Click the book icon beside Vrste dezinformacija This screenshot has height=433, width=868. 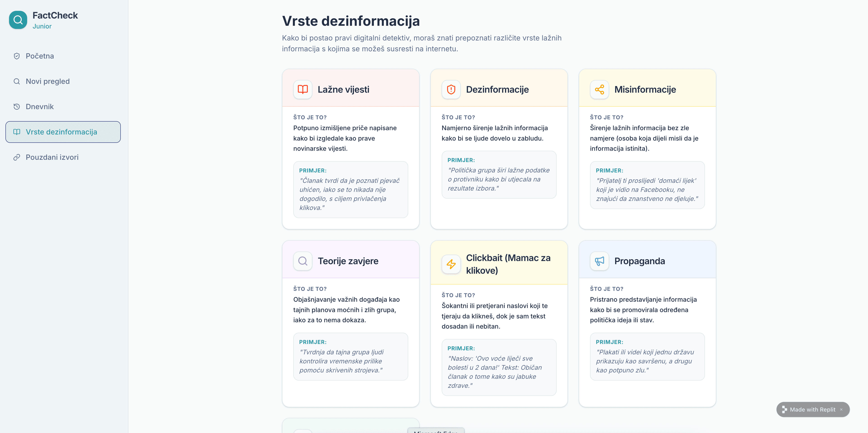point(17,132)
